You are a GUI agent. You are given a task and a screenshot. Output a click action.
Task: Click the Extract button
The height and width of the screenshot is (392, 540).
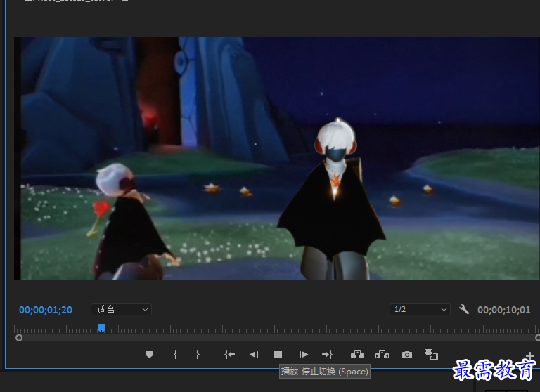click(382, 354)
